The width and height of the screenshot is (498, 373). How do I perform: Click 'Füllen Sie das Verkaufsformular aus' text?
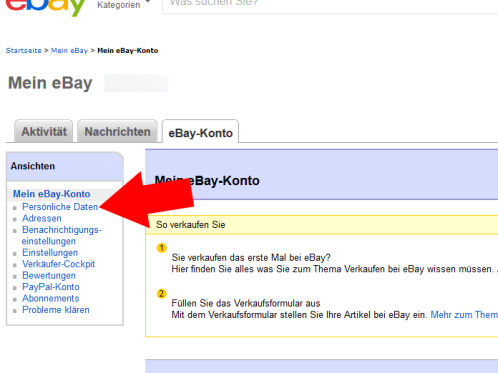point(246,303)
